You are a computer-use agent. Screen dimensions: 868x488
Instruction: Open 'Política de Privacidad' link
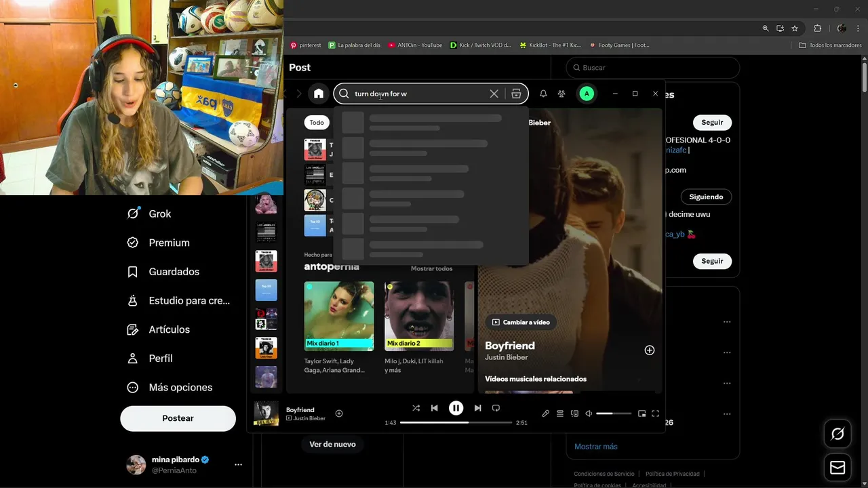click(x=673, y=474)
